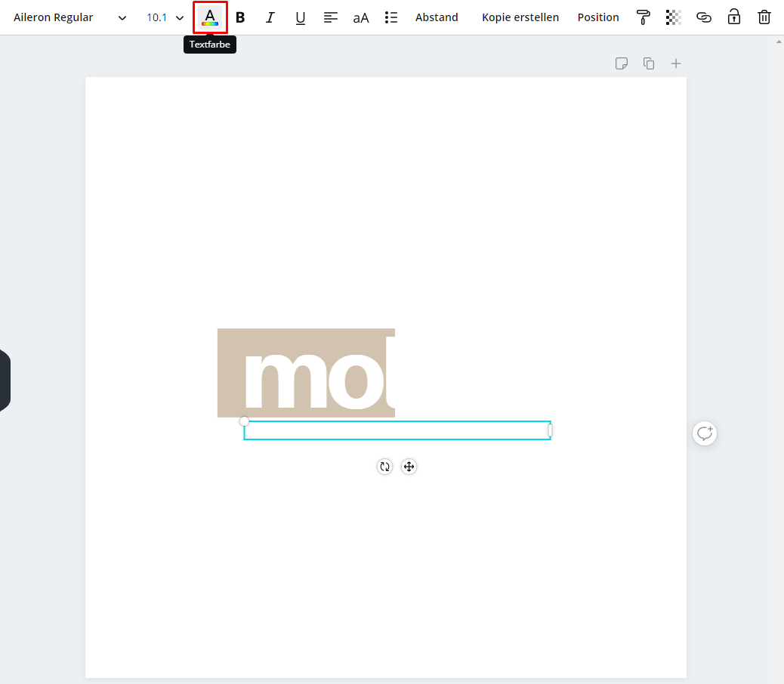Image resolution: width=784 pixels, height=684 pixels.
Task: Expand the font size dropdown arrow
Action: tap(180, 18)
